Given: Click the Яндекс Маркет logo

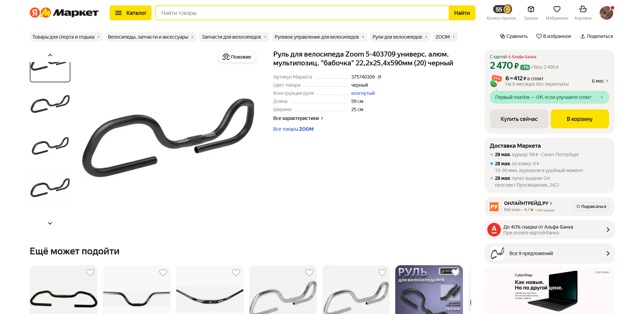Looking at the screenshot, I should click(x=64, y=13).
